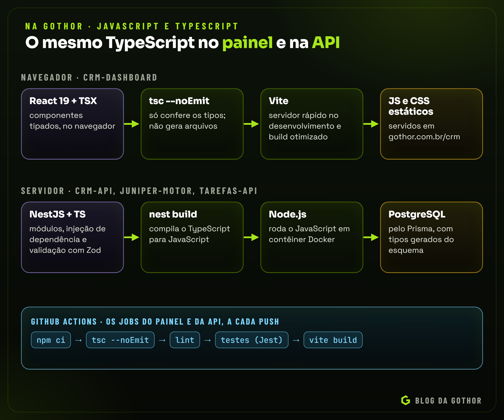Click the "PostgreSQL" card

pyautogui.click(x=432, y=237)
